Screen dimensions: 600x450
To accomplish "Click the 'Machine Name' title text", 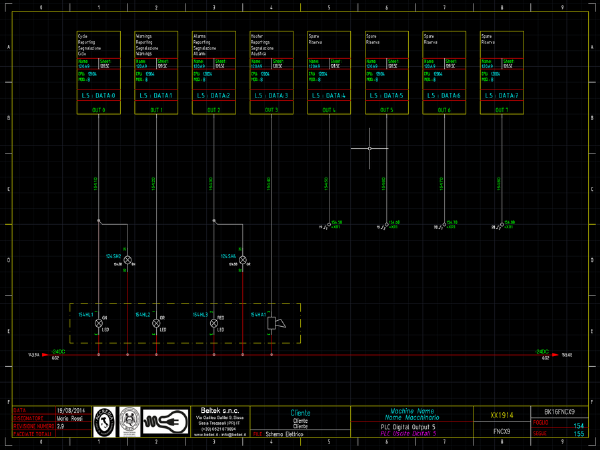I will [x=412, y=411].
